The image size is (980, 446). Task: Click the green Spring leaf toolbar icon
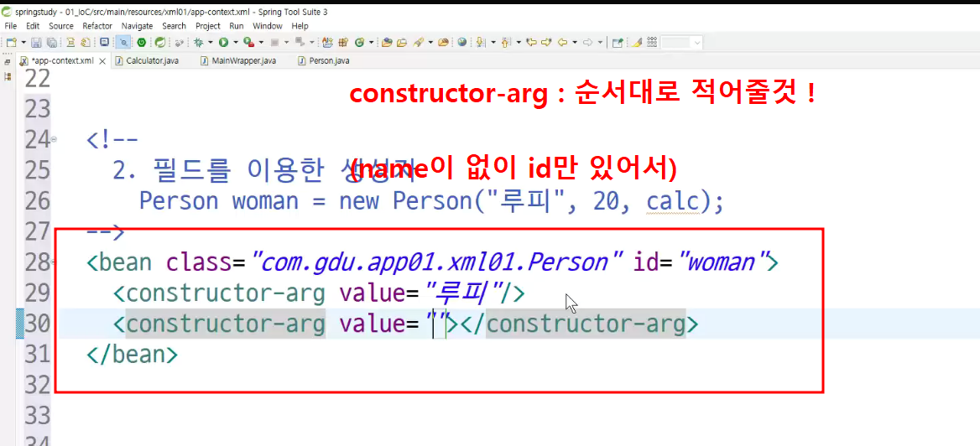tap(160, 43)
